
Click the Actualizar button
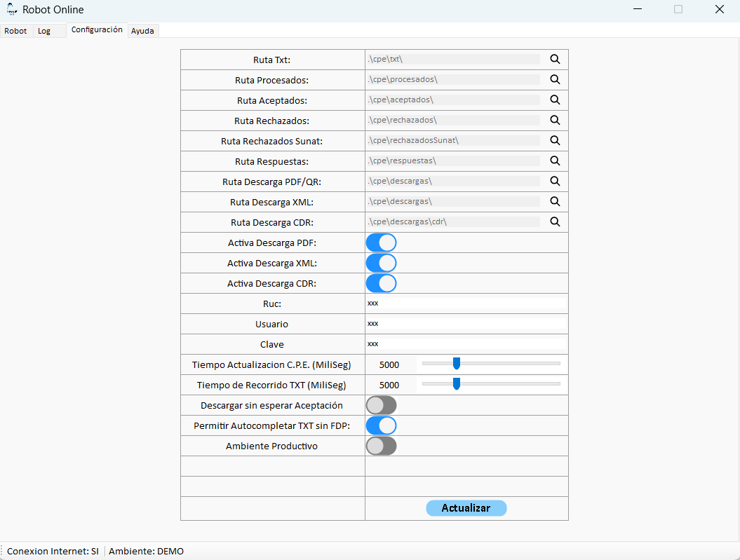[x=466, y=508]
